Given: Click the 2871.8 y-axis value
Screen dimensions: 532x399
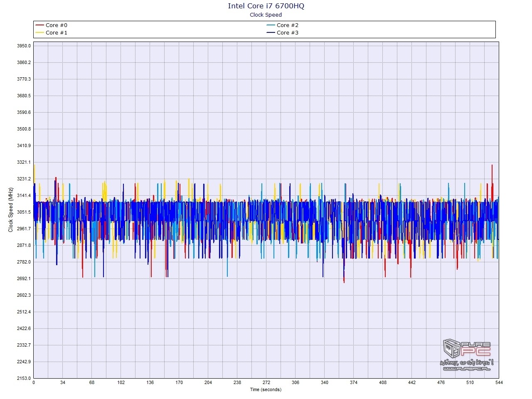Looking at the screenshot, I should (x=24, y=246).
